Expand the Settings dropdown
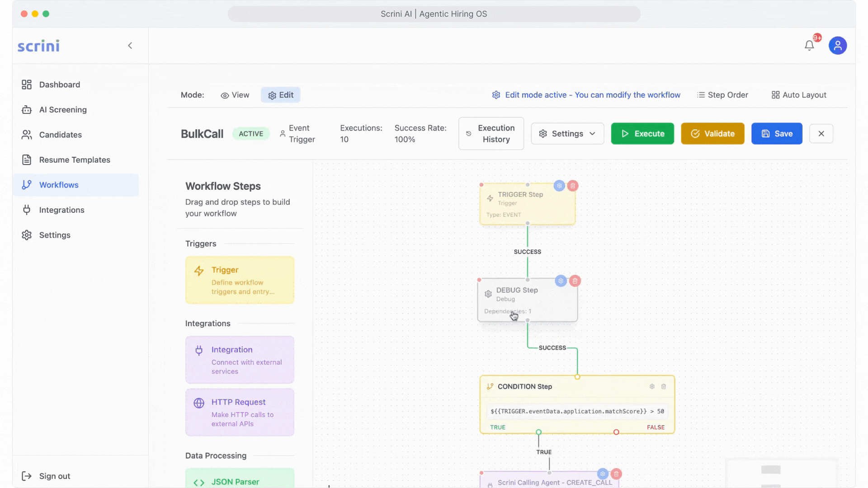The height and width of the screenshot is (488, 868). click(x=567, y=134)
